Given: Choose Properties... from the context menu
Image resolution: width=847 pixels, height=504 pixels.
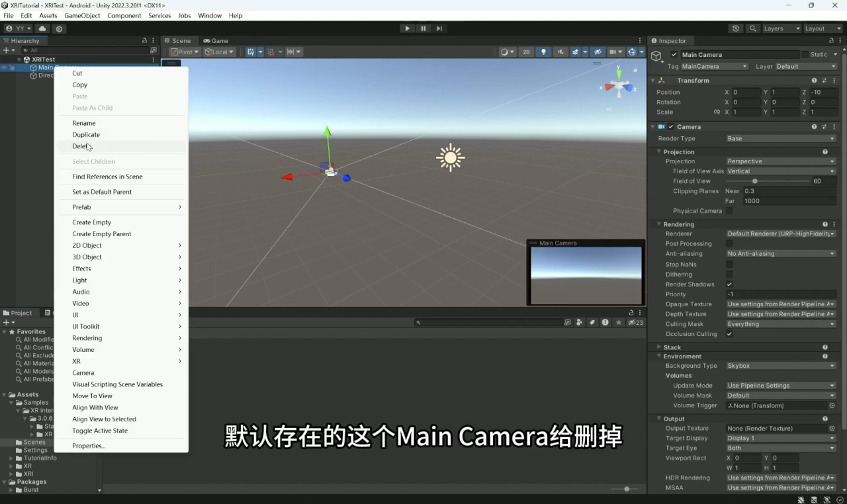Looking at the screenshot, I should tap(122, 446).
